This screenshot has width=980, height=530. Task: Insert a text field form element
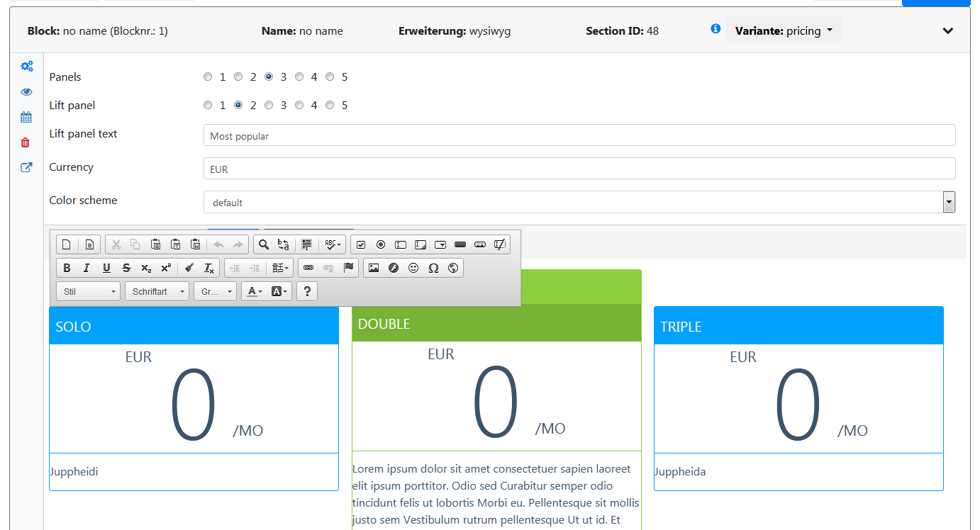pyautogui.click(x=401, y=244)
